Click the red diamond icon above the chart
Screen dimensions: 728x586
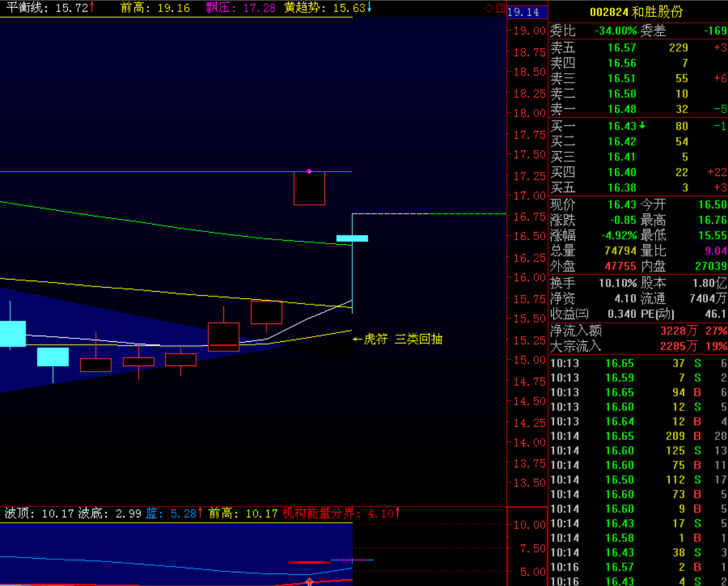[x=489, y=8]
